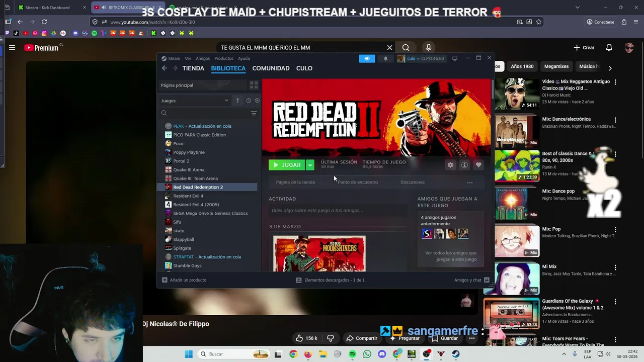Bookmark the page with star icon
Screen dimensions: 644x362
[x=539, y=22]
